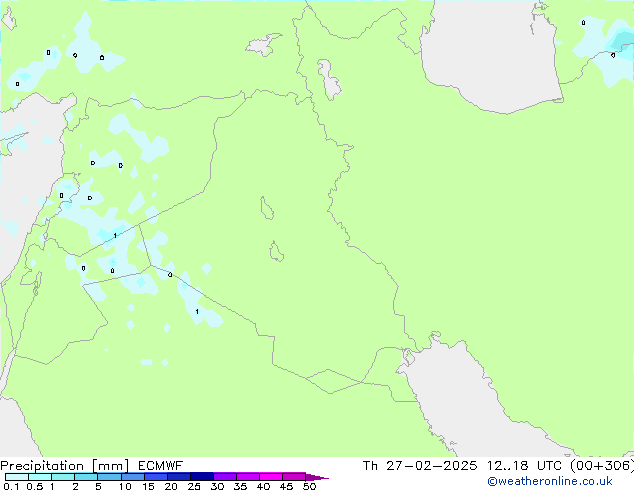Viewport: 634px width, 490px height.
Task: Click the "30" legend scale value
Action: (x=217, y=486)
